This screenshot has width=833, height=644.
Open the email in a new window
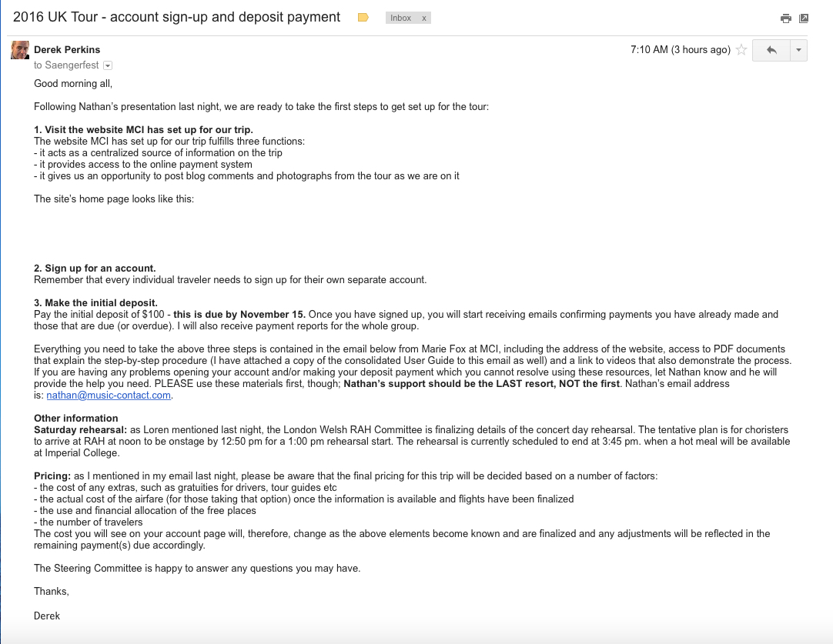(x=804, y=18)
